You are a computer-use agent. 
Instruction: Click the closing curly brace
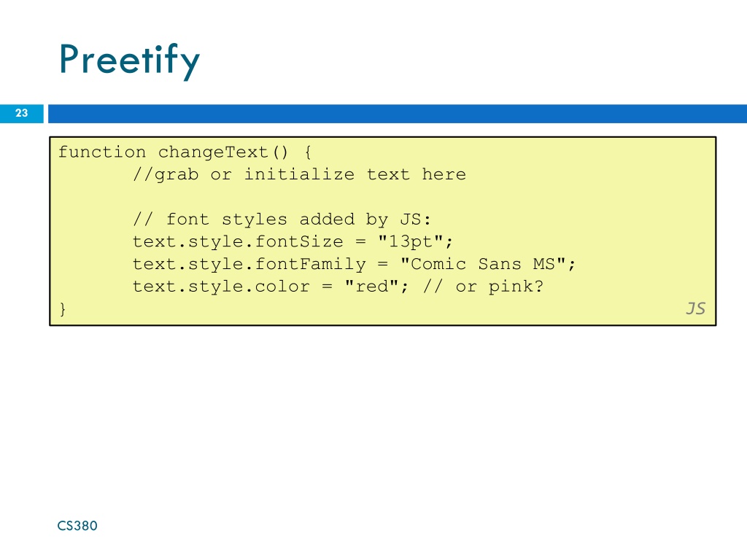63,309
